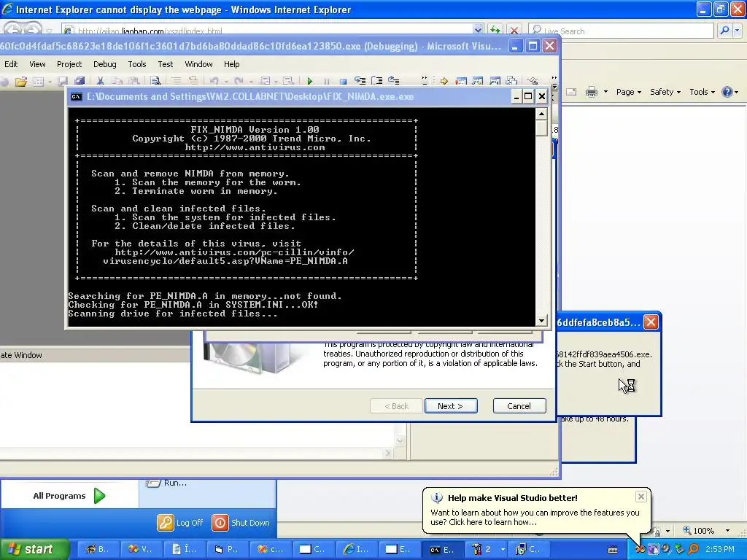This screenshot has width=747, height=560.
Task: Click the orange magnifier tray icon
Action: point(693,549)
